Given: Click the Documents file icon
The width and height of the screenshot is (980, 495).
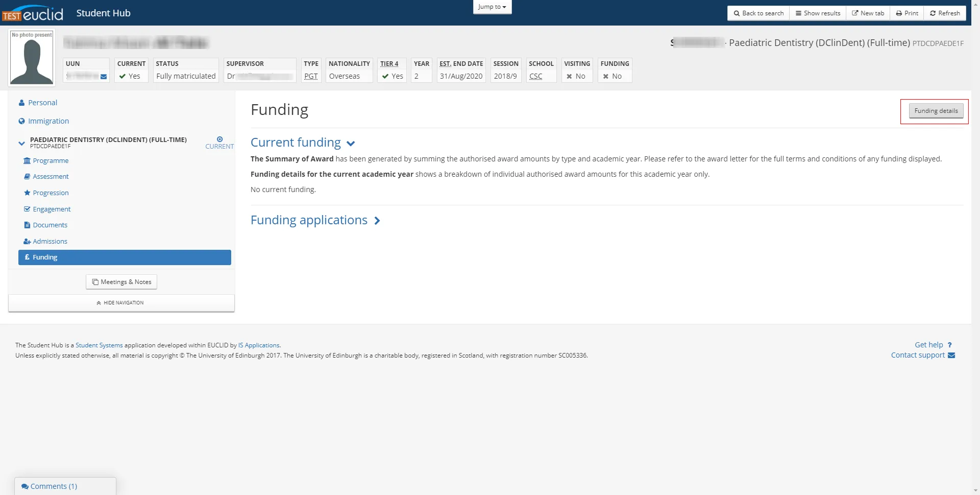Looking at the screenshot, I should click(27, 225).
